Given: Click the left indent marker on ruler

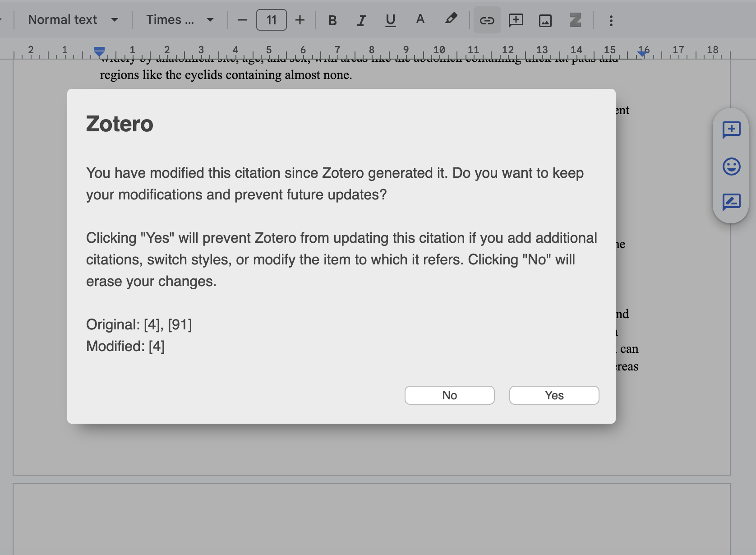Looking at the screenshot, I should click(99, 52).
